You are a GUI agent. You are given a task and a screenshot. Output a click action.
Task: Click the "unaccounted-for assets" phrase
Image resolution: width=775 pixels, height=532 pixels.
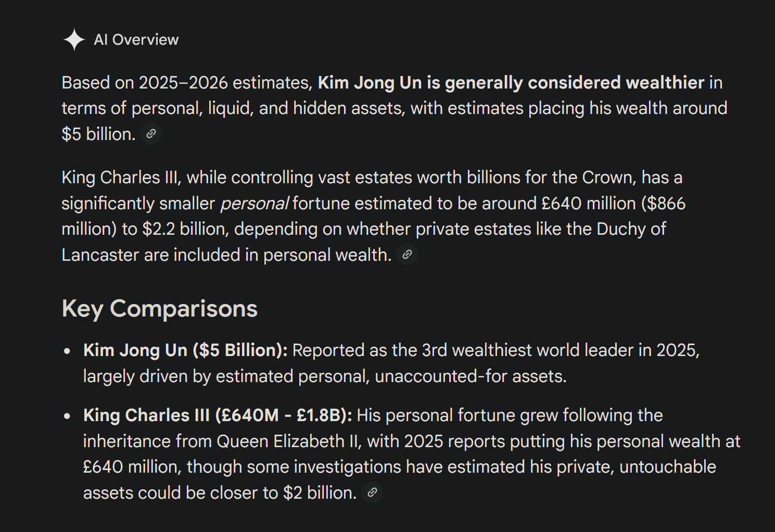click(x=469, y=376)
